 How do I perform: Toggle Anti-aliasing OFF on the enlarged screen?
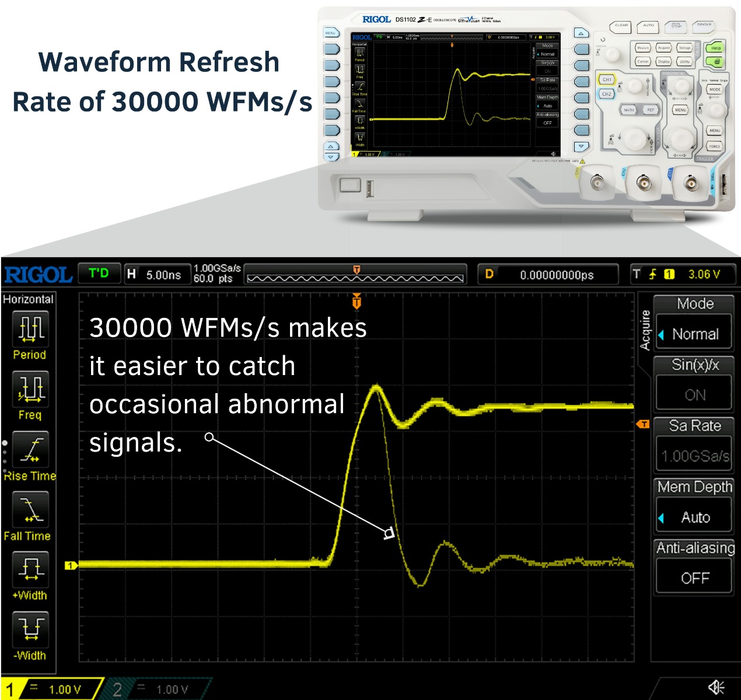click(x=694, y=577)
